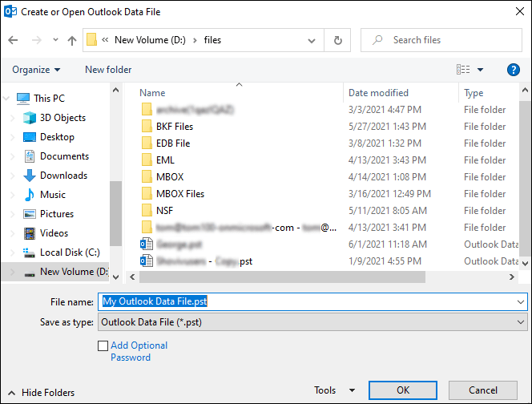The width and height of the screenshot is (532, 404).
Task: Click 5/27/2021 1:43 PM date cell
Action: (387, 127)
